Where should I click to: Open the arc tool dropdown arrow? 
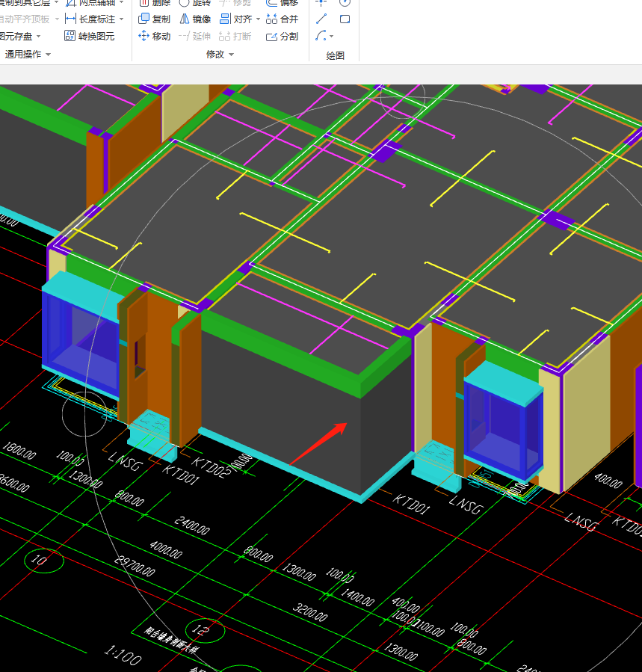click(x=331, y=37)
